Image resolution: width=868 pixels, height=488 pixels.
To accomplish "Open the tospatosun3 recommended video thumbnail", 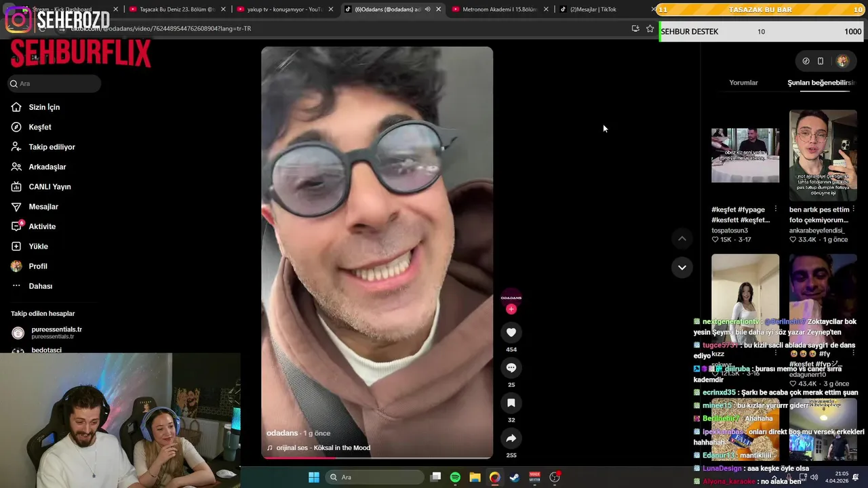I will coord(745,155).
